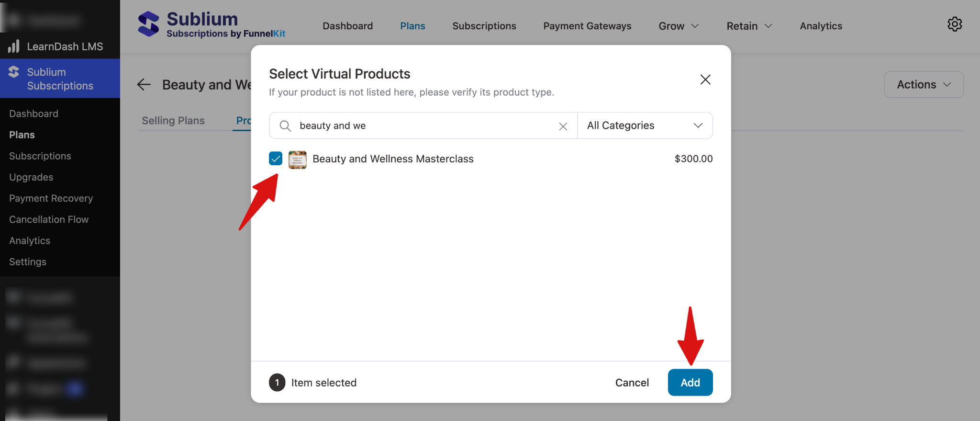This screenshot has height=421, width=980.
Task: Click the Sublium logo icon
Action: point(148,24)
